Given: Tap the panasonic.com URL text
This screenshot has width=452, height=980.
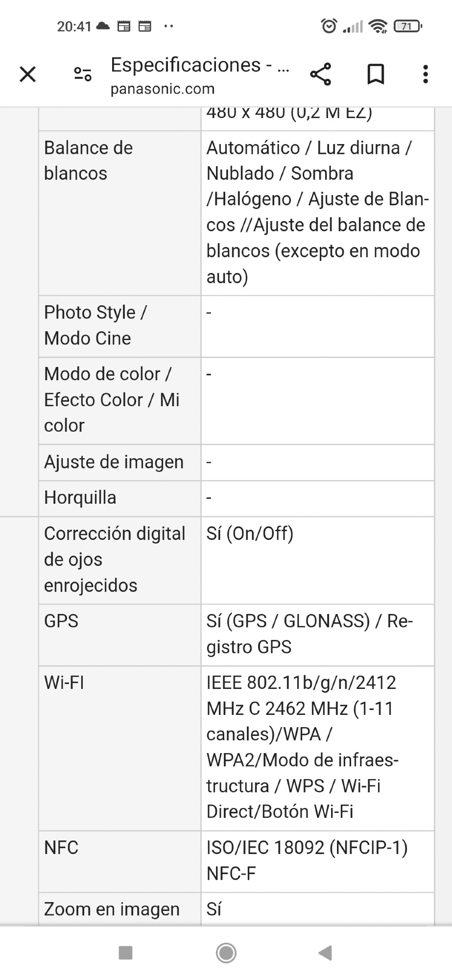Looking at the screenshot, I should point(163,89).
